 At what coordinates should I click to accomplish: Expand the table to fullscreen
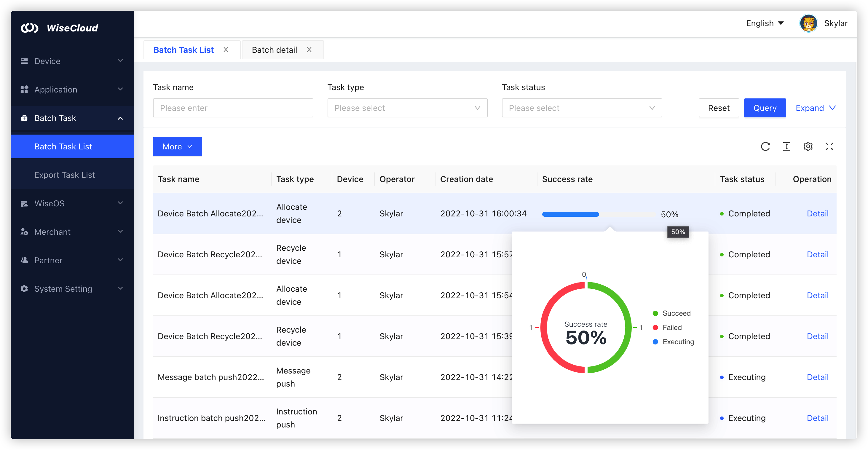(829, 146)
